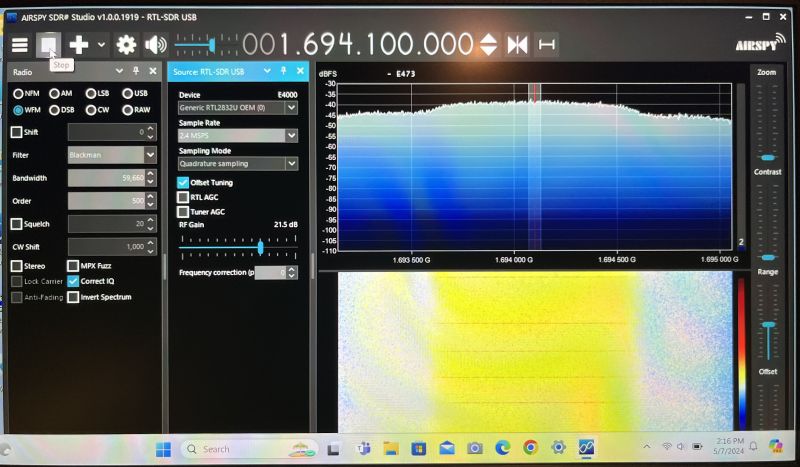Open the Blackman filter type dropdown

tap(150, 155)
